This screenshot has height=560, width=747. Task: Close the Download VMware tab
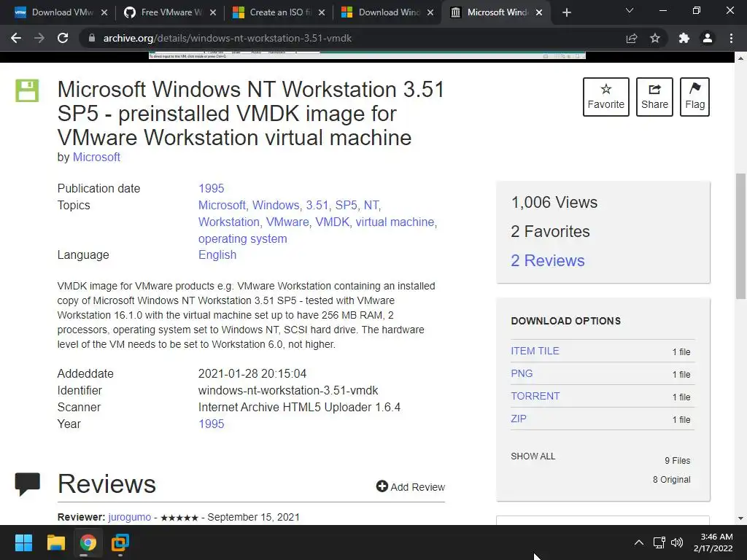click(104, 12)
